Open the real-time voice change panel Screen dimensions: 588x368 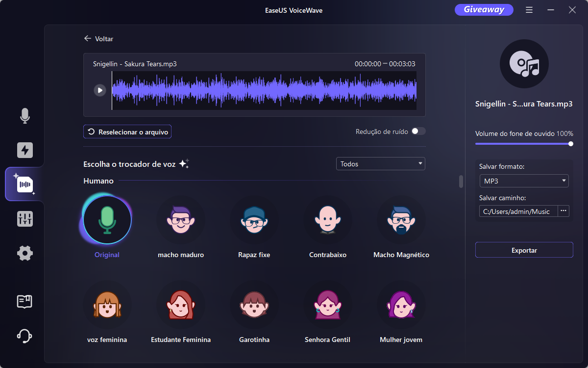[x=24, y=150]
